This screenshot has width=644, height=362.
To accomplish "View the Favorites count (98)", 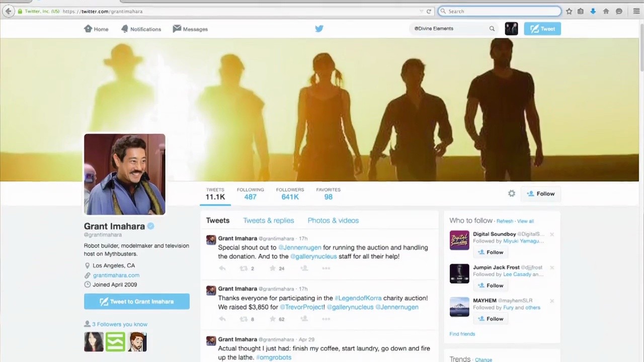I will [x=328, y=194].
